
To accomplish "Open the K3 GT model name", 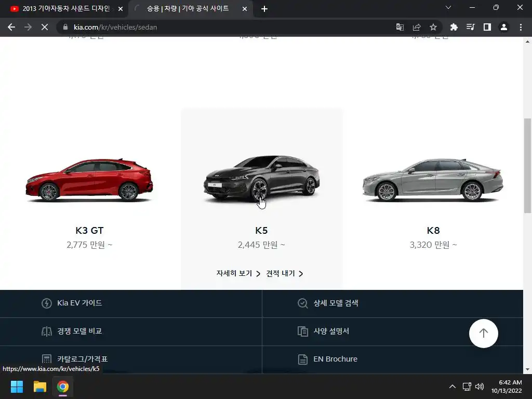I will (89, 230).
